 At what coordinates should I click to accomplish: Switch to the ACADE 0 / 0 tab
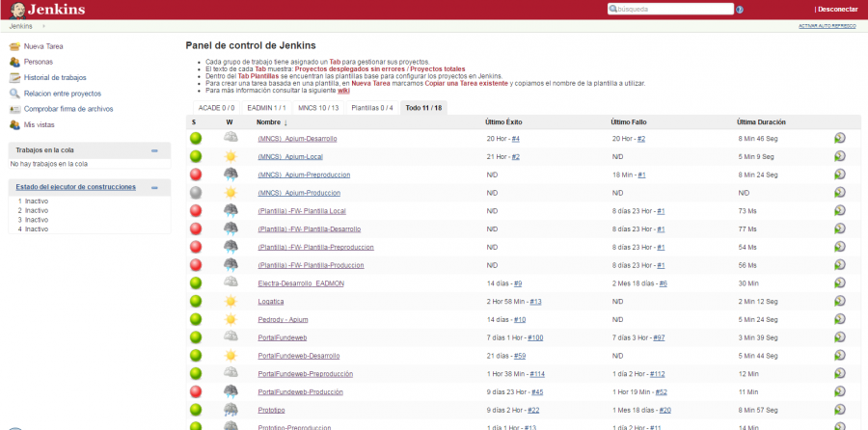(x=216, y=108)
